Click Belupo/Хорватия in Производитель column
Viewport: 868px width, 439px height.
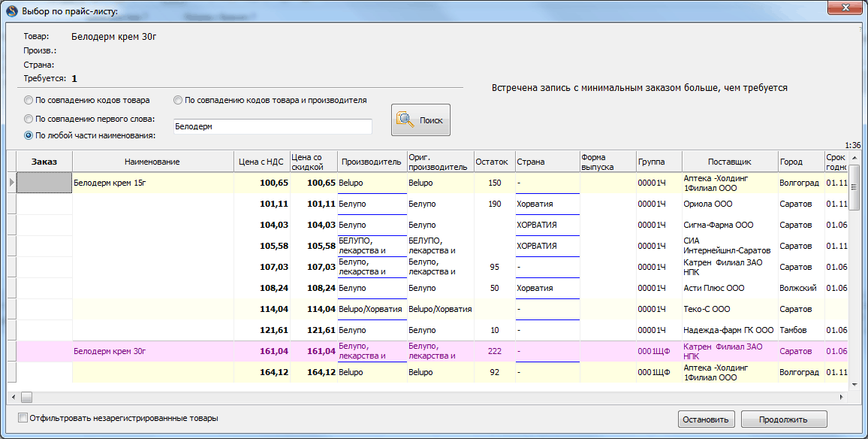370,309
